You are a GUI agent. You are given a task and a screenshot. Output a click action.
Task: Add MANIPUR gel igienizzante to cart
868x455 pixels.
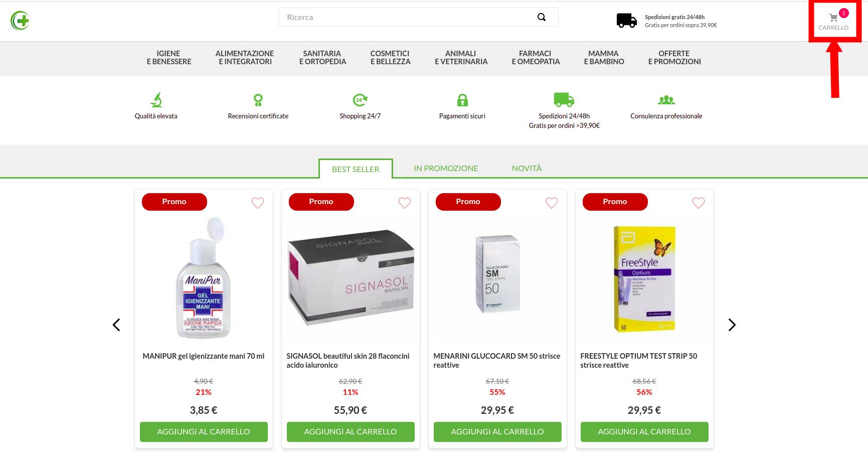point(204,432)
